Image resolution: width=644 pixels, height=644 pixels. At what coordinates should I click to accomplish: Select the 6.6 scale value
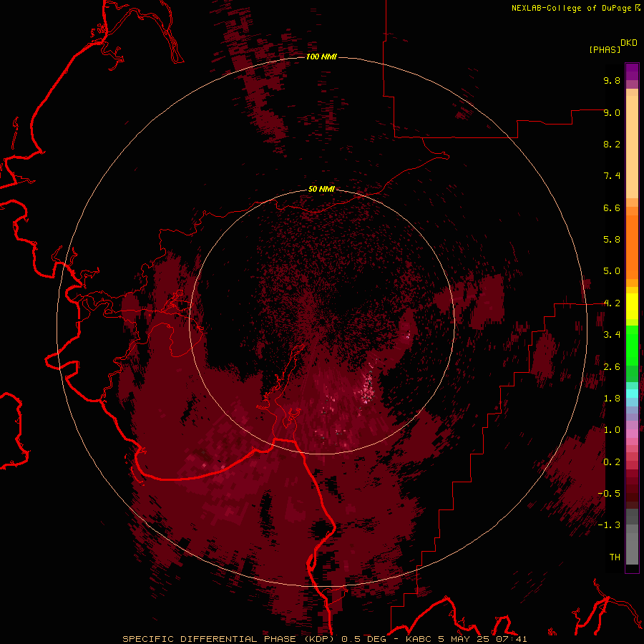coord(612,208)
